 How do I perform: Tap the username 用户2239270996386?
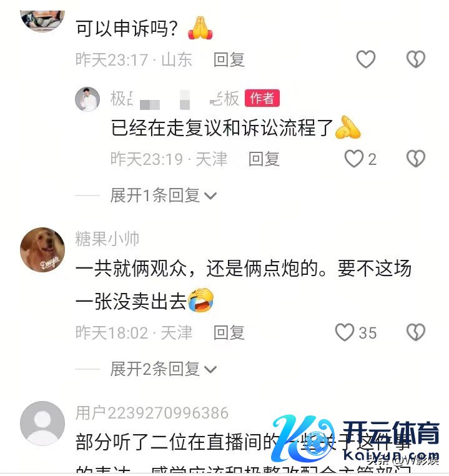pyautogui.click(x=152, y=413)
